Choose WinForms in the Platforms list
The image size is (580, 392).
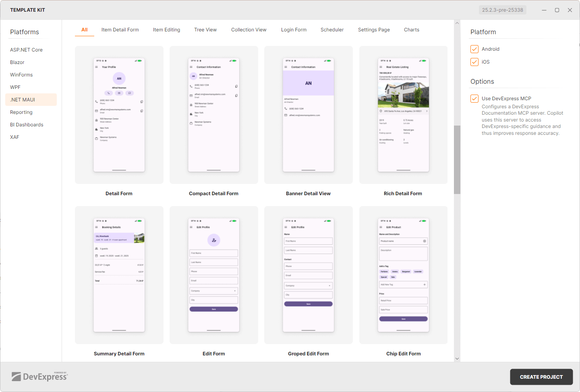(21, 74)
